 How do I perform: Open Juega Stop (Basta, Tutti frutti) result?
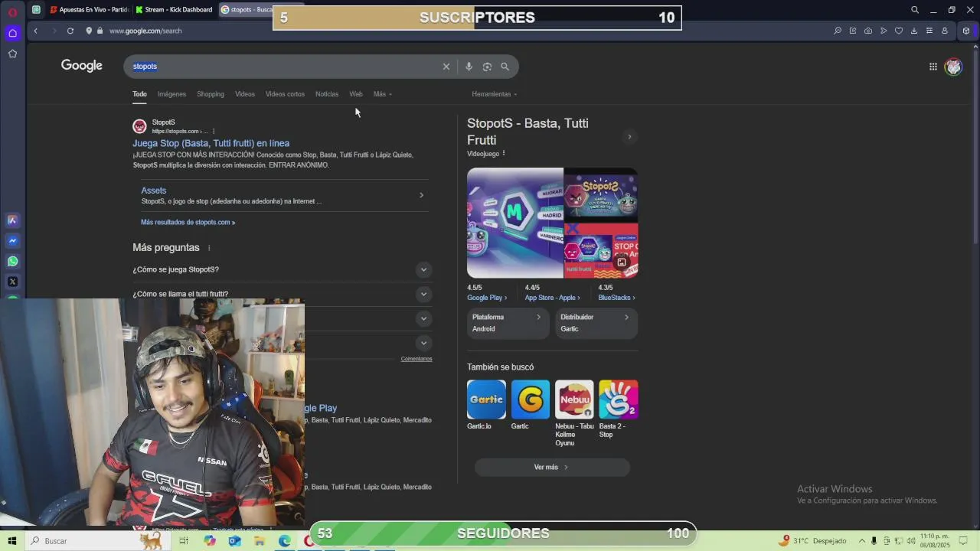[x=211, y=143]
